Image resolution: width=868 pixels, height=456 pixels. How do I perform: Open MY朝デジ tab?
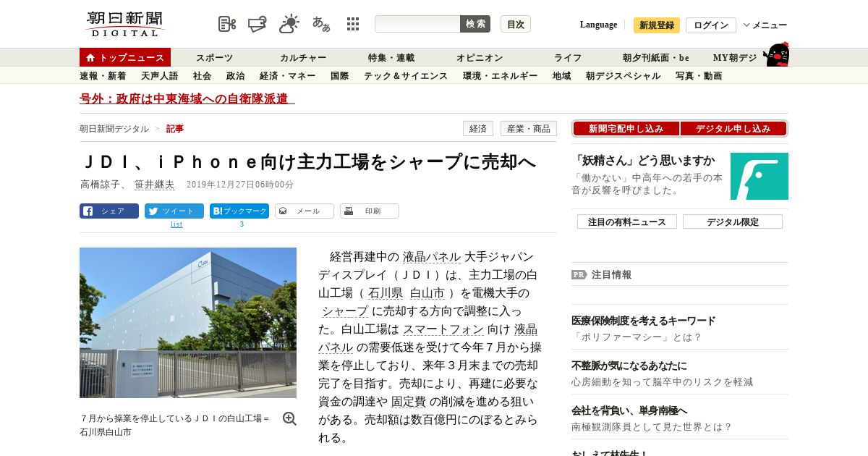735,58
